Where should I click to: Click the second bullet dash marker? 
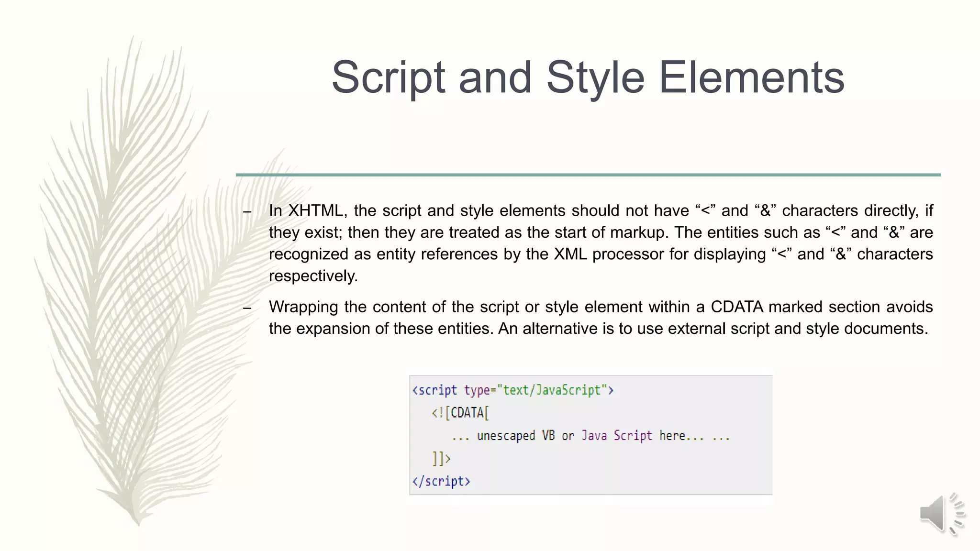point(247,308)
